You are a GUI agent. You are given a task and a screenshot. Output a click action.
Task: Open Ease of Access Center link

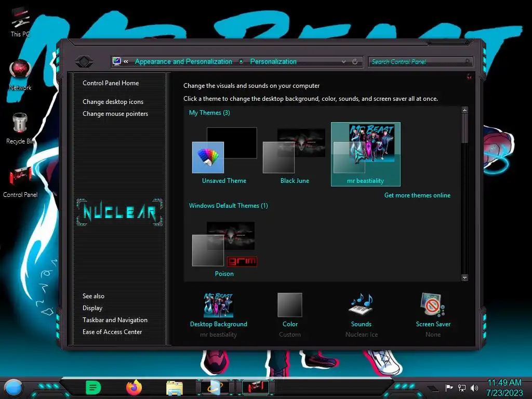(112, 332)
